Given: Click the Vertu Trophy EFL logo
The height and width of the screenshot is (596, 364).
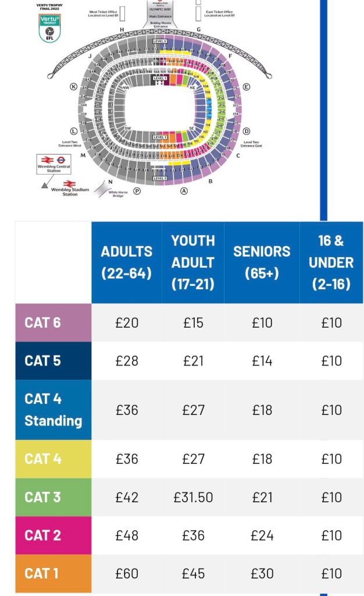Looking at the screenshot, I should [x=49, y=27].
